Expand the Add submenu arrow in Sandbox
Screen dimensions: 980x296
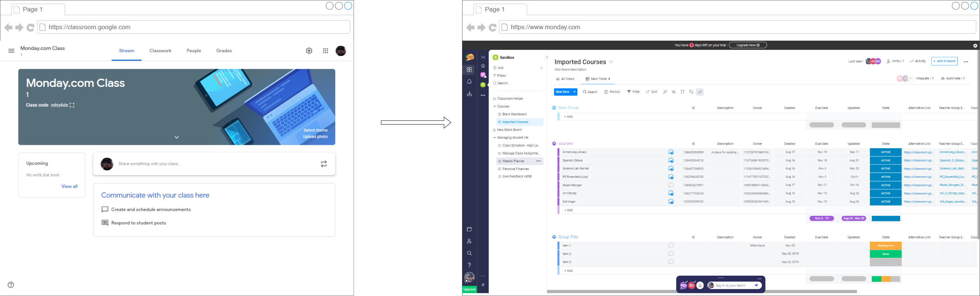[541, 68]
